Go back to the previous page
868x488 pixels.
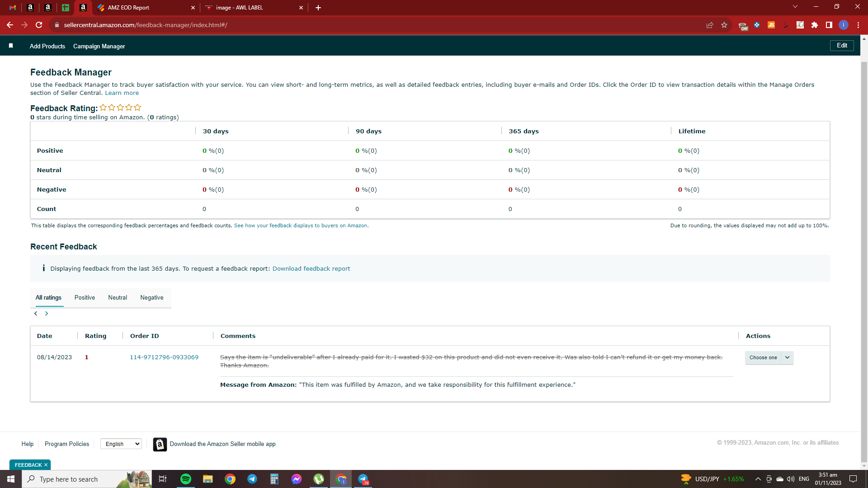click(x=10, y=25)
